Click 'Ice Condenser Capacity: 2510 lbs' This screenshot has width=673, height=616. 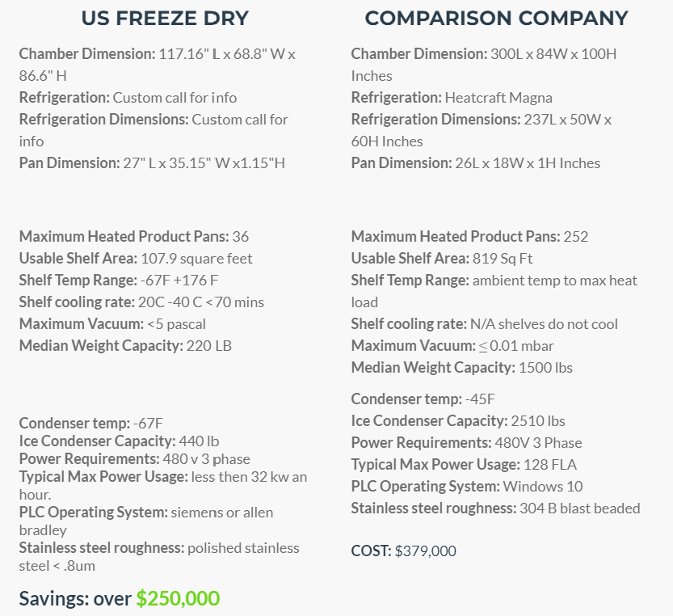click(x=458, y=421)
